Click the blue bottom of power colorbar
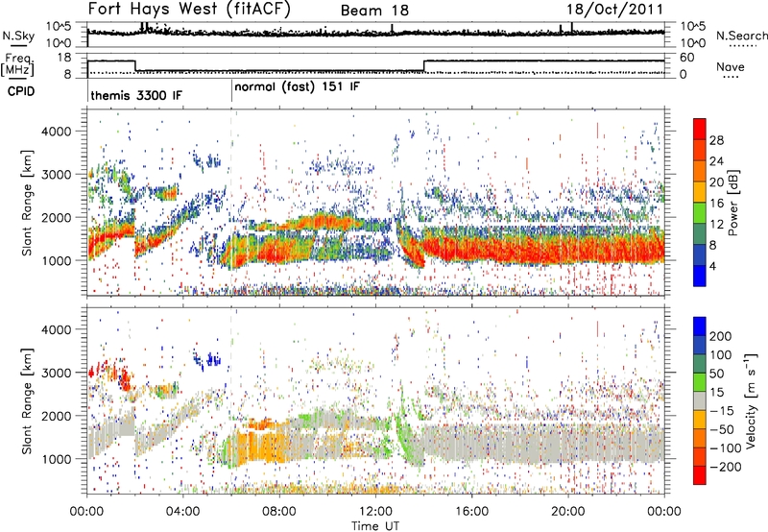768x532 pixels. point(700,276)
